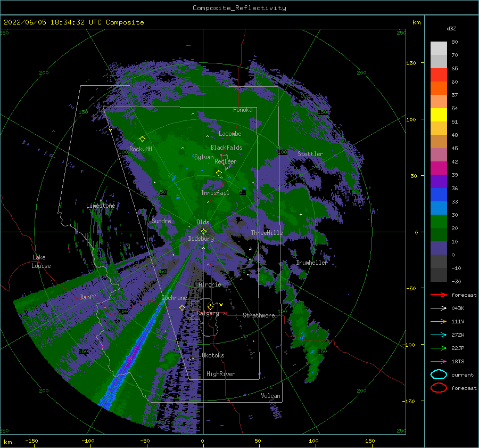The width and height of the screenshot is (479, 448).
Task: Click the RockyMH label
Action: [x=141, y=149]
